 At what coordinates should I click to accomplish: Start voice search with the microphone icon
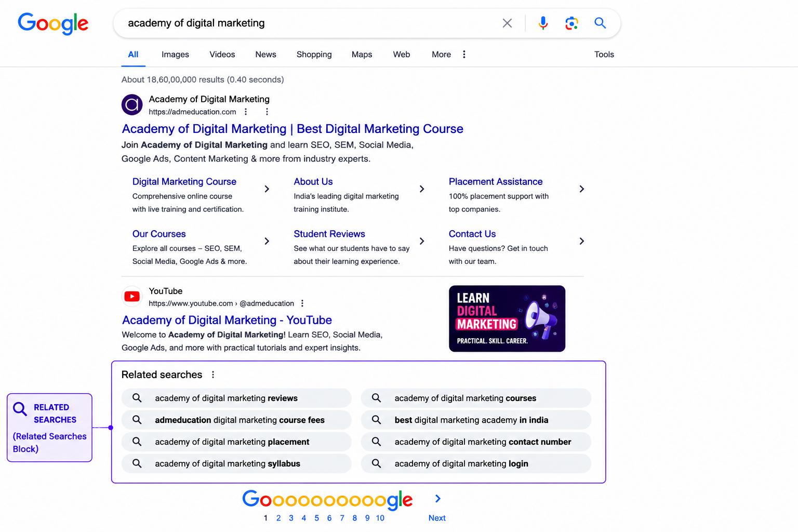pyautogui.click(x=543, y=23)
